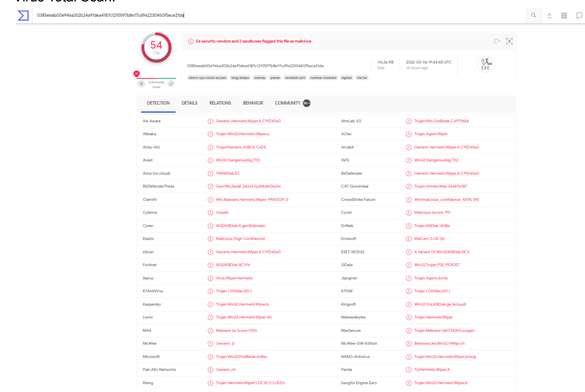The width and height of the screenshot is (585, 392).
Task: Open the apps grid icon
Action: [564, 15]
